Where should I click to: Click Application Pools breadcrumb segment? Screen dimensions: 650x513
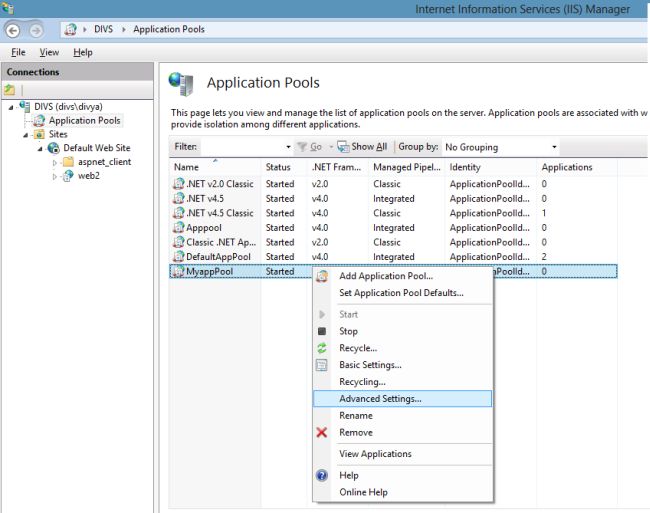pyautogui.click(x=169, y=29)
